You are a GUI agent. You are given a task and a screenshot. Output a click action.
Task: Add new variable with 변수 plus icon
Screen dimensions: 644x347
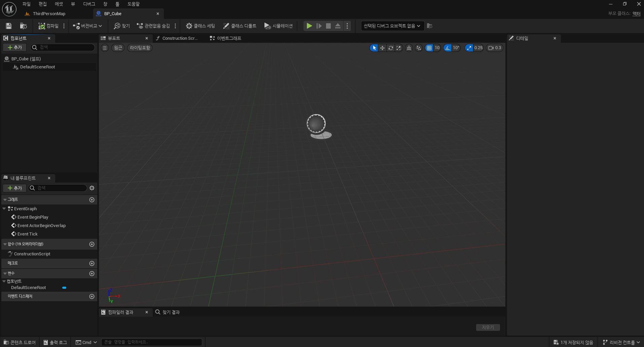(92, 274)
